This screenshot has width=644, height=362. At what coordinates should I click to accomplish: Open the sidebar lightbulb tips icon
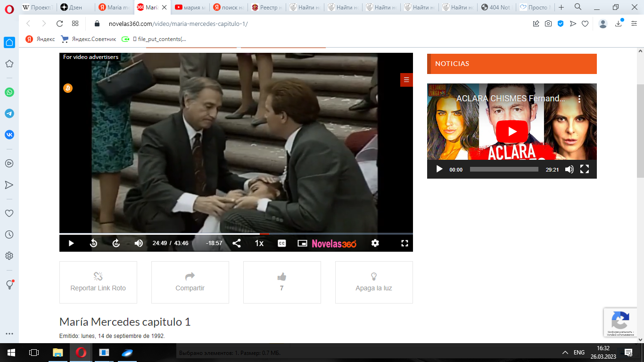(9, 285)
